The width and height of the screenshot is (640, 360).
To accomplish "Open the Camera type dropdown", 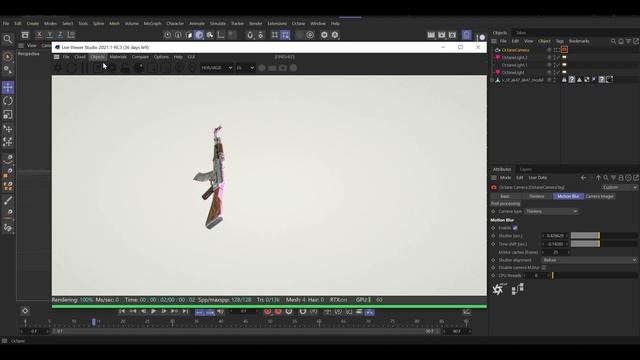I will [551, 211].
